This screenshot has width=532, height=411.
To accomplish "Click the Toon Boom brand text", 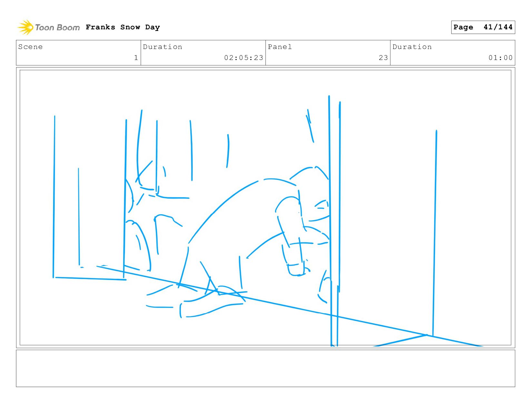I will pos(57,27).
